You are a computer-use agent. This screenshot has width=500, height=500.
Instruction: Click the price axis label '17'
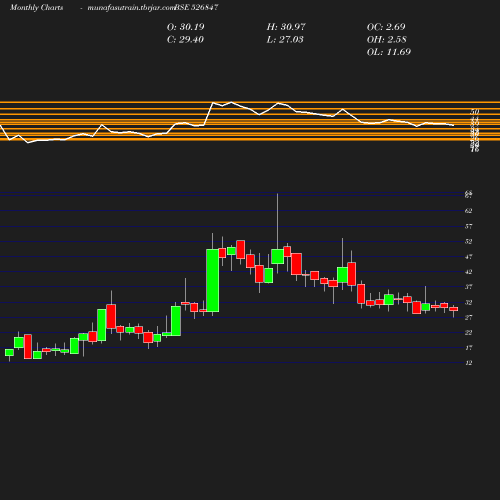469,348
